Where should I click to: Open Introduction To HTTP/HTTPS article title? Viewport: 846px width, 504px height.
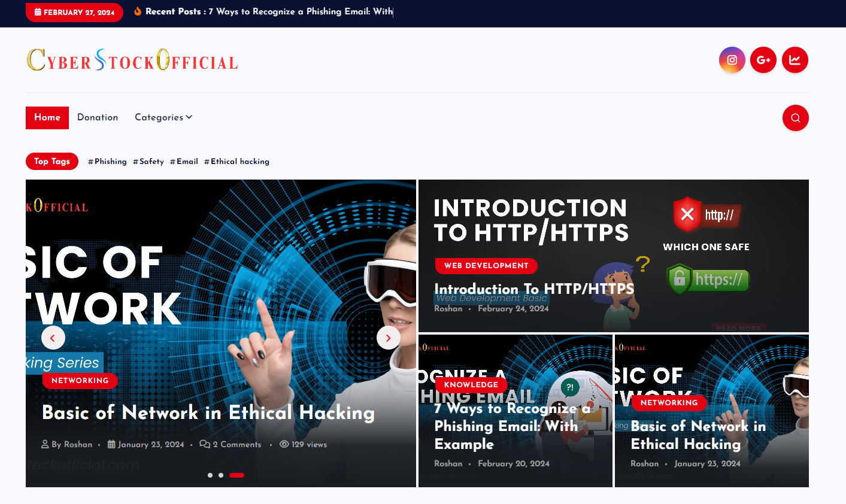click(533, 289)
